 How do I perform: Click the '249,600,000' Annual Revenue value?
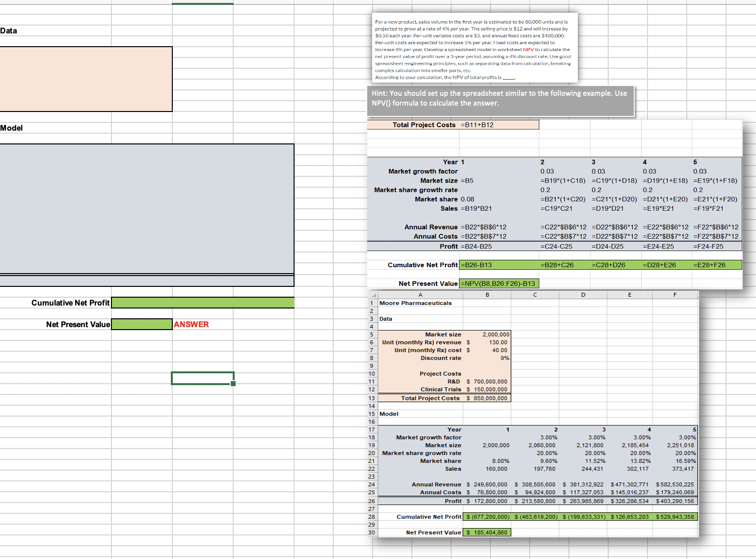490,485
